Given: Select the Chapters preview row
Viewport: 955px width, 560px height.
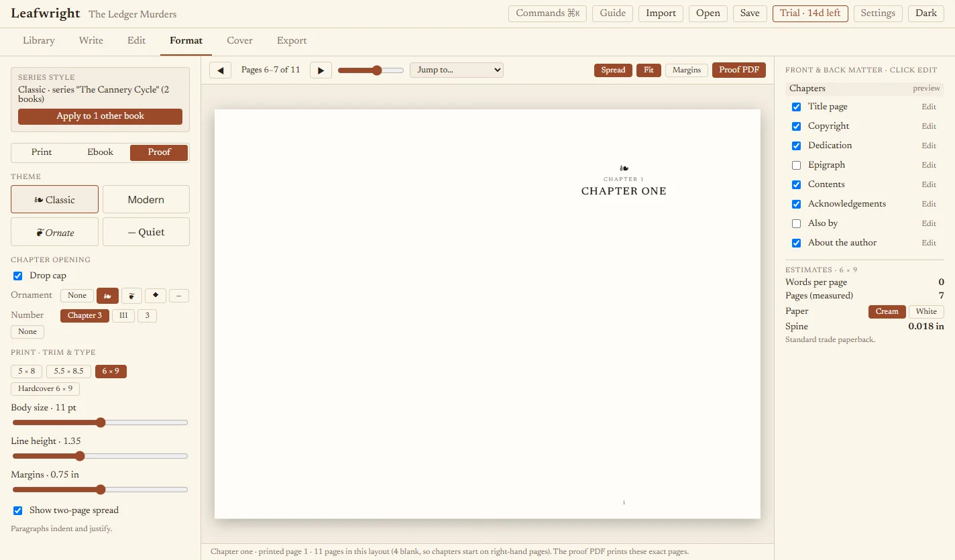Looking at the screenshot, I should pyautogui.click(x=864, y=89).
